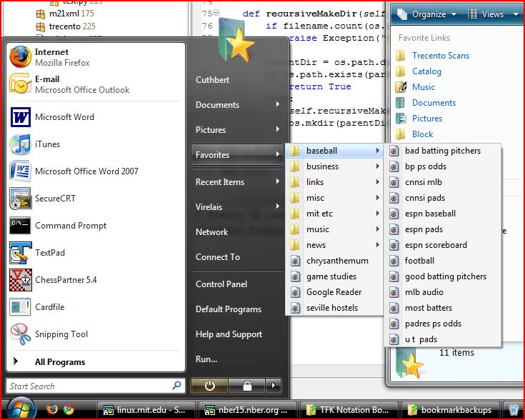The height and width of the screenshot is (420, 525).
Task: Click Block favorite link
Action: tap(423, 134)
